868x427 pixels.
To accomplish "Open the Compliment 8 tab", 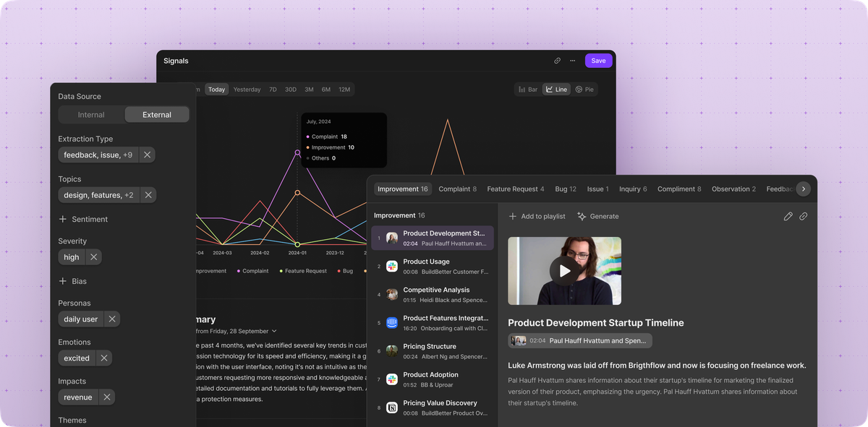I will (679, 189).
